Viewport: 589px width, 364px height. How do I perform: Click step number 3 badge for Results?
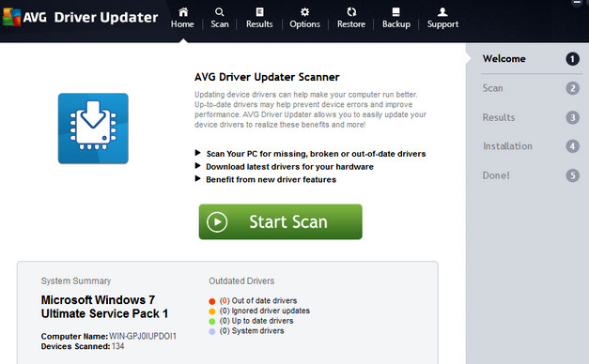[572, 117]
